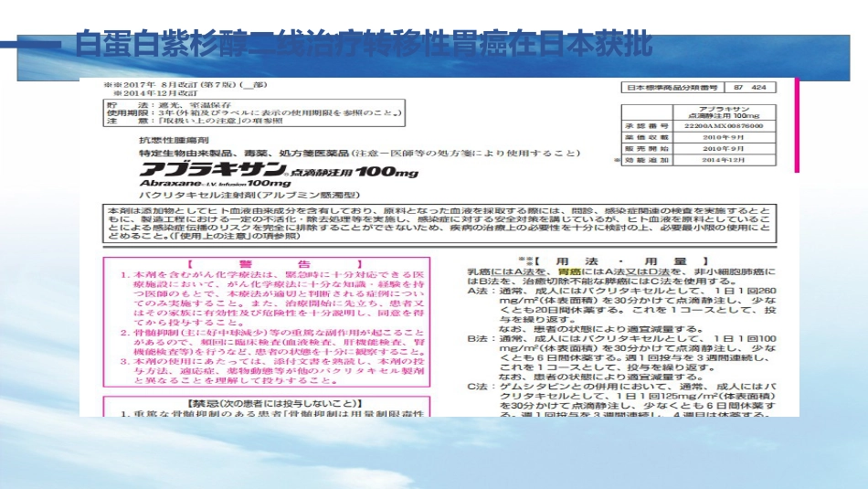Click the label '日本標準商品分類番号'
This screenshot has height=489, width=868.
pyautogui.click(x=672, y=88)
